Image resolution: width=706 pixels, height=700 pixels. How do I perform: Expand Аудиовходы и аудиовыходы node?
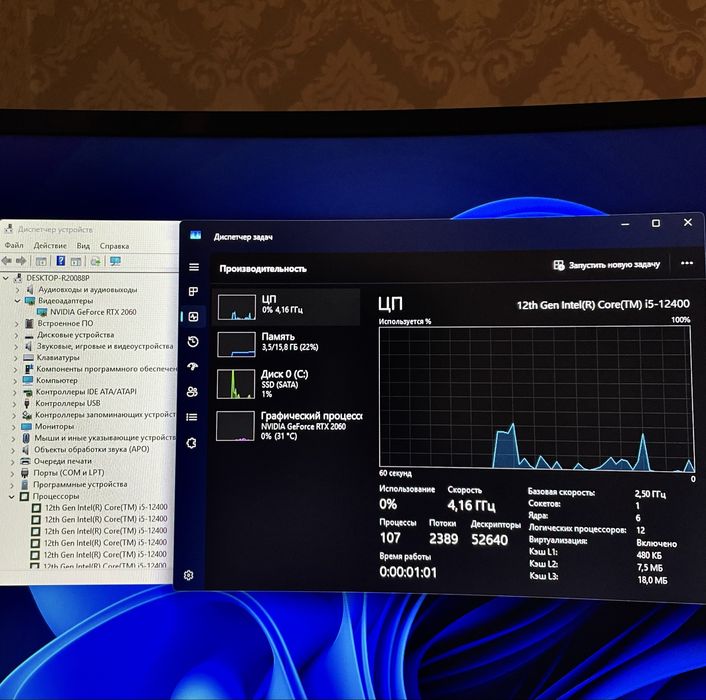(18, 289)
